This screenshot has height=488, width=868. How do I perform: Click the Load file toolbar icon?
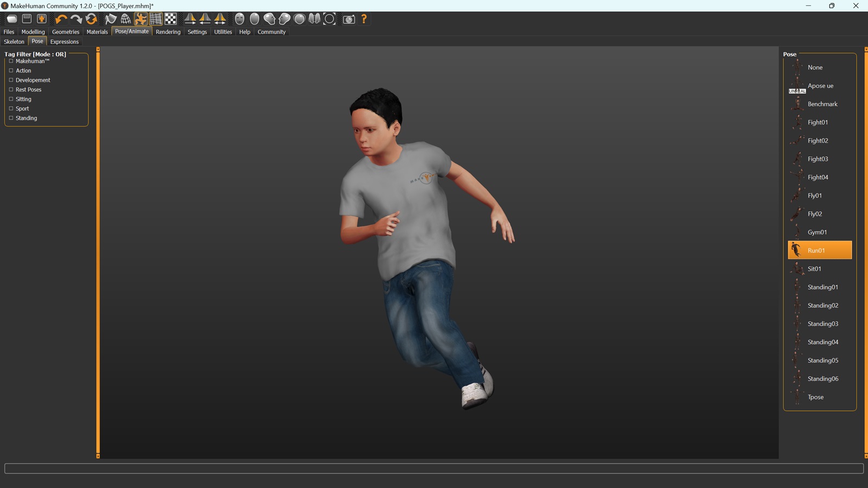pyautogui.click(x=11, y=19)
